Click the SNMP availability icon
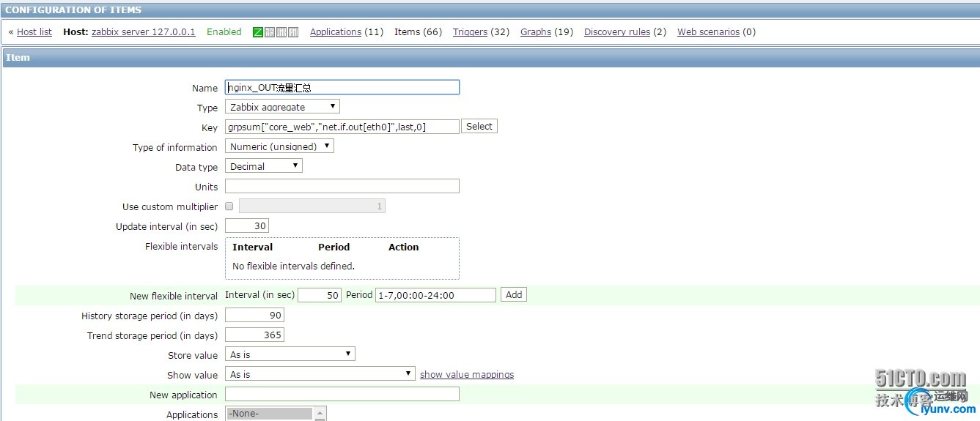 (x=270, y=32)
